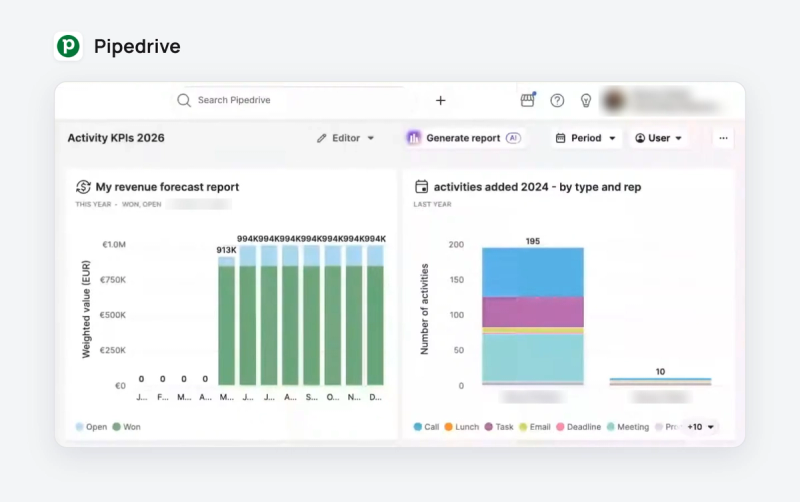The width and height of the screenshot is (800, 502).
Task: Click the pencil icon beside Editor
Action: point(321,138)
